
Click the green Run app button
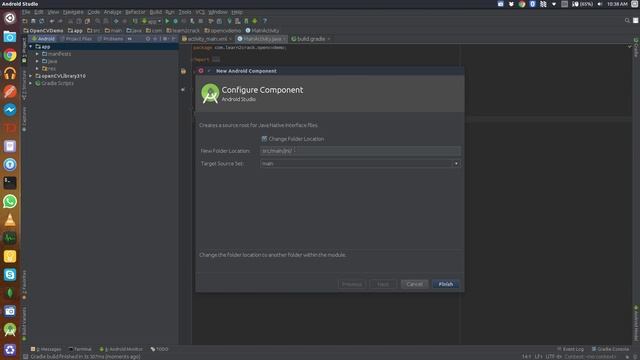167,21
